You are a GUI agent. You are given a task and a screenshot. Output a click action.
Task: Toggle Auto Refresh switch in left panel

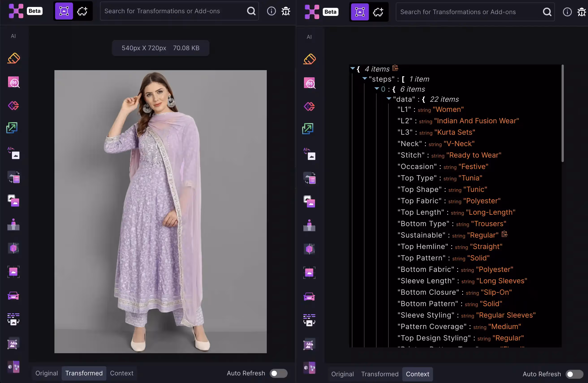click(278, 373)
